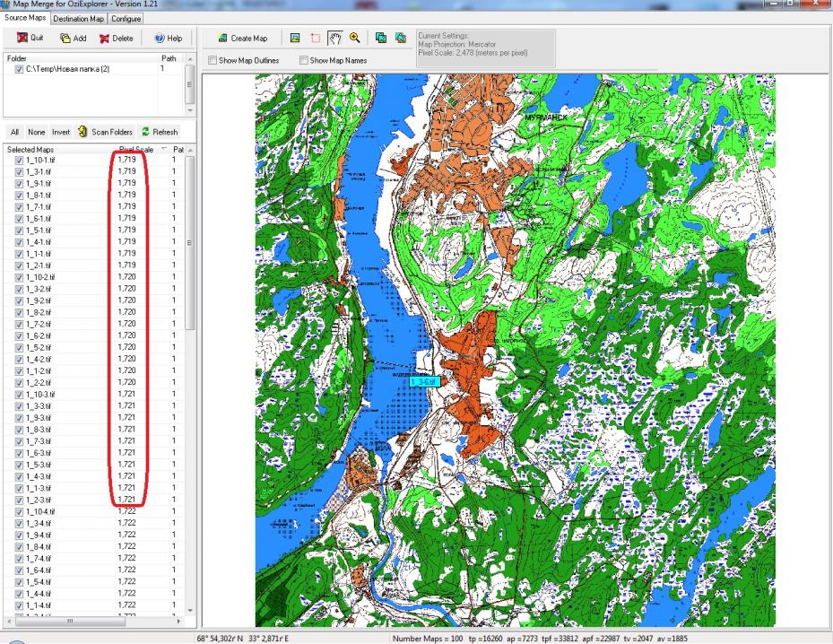Refresh the source maps list
This screenshot has width=833, height=644.
tap(160, 132)
